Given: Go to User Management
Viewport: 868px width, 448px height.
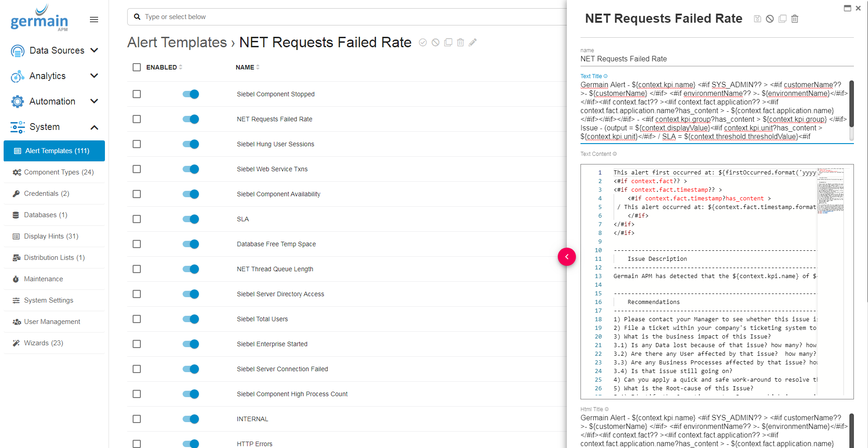Looking at the screenshot, I should pos(52,322).
